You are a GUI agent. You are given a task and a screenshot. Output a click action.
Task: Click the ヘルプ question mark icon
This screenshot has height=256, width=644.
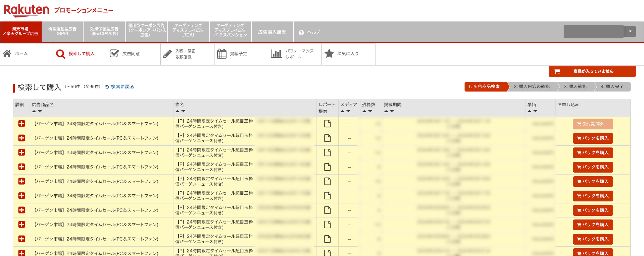301,32
